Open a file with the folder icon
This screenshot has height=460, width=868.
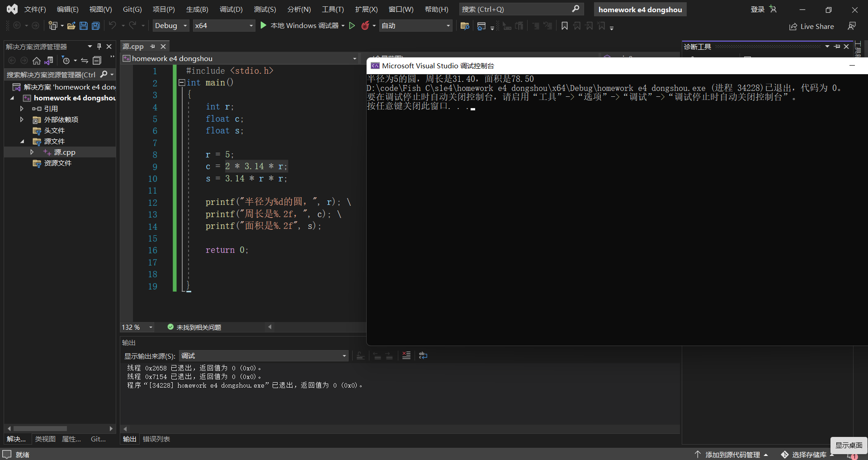[x=71, y=26]
